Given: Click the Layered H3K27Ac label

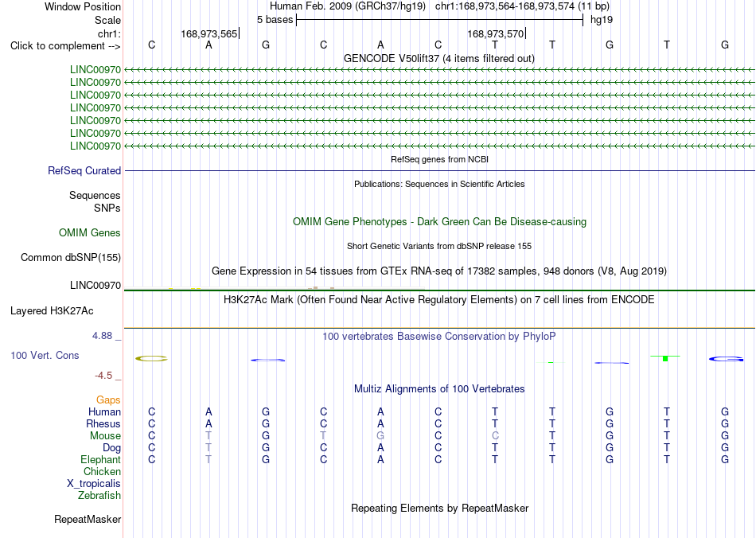Looking at the screenshot, I should (x=52, y=311).
